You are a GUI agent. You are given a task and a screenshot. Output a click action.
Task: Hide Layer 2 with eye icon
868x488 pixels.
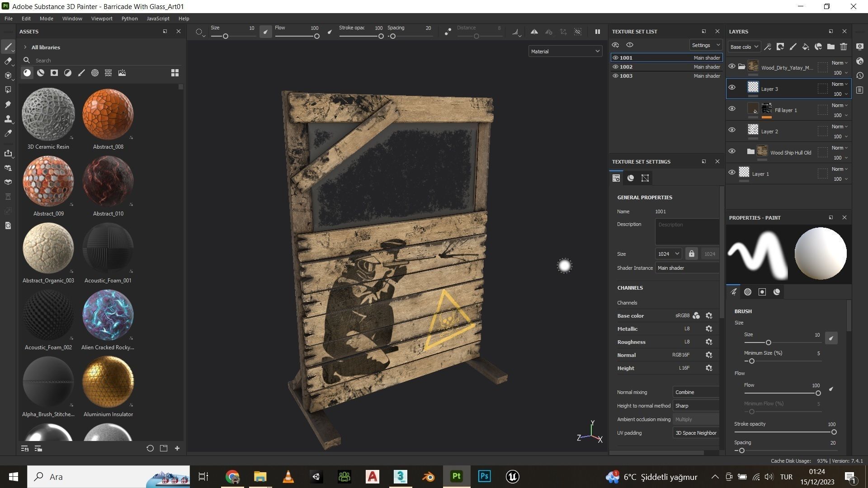tap(732, 130)
